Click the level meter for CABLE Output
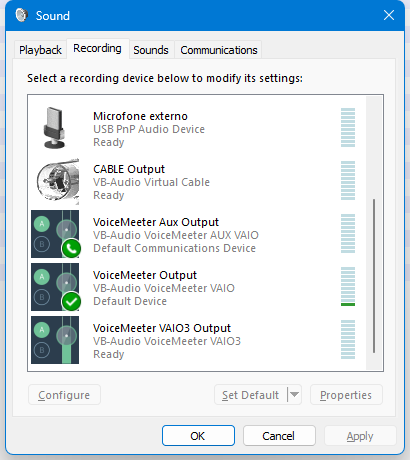The height and width of the screenshot is (460, 410). tap(348, 181)
